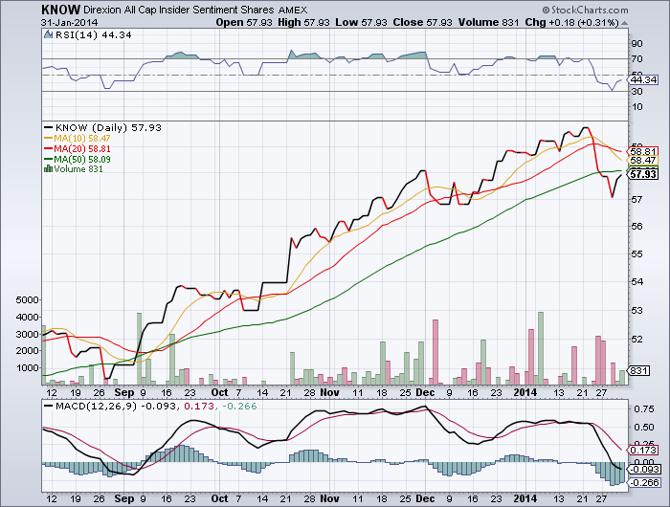
Task: Click the MA(20) 58.81 legend entry
Action: click(x=82, y=149)
